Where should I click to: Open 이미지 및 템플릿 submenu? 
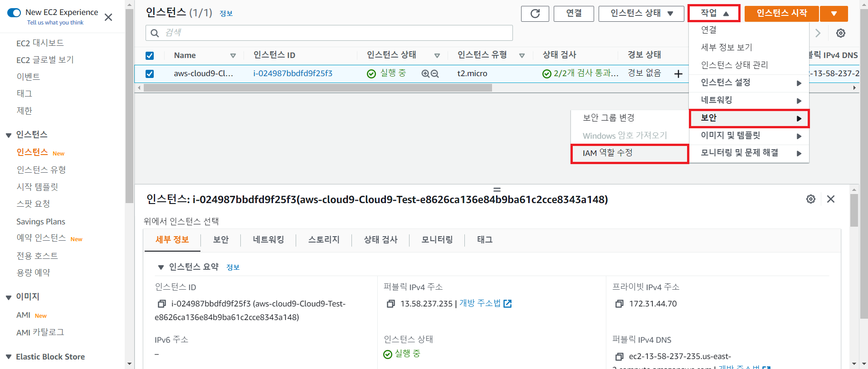click(749, 136)
